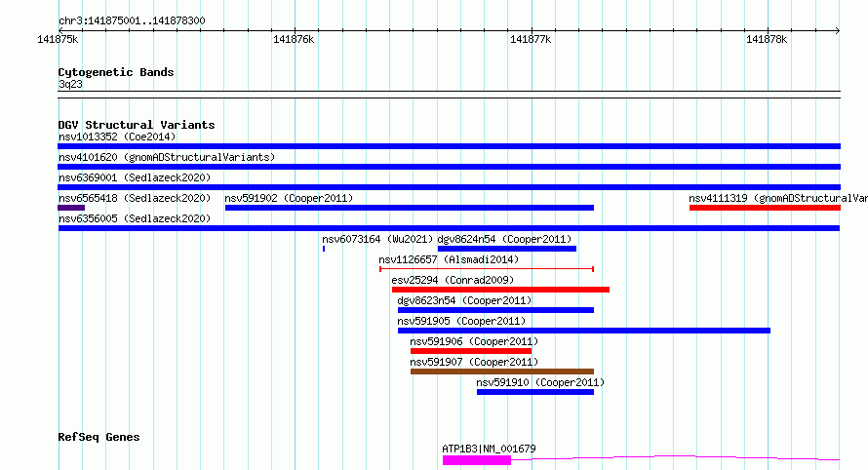868x470 pixels.
Task: Click the Cytogenetic Bands track title
Action: [x=116, y=72]
